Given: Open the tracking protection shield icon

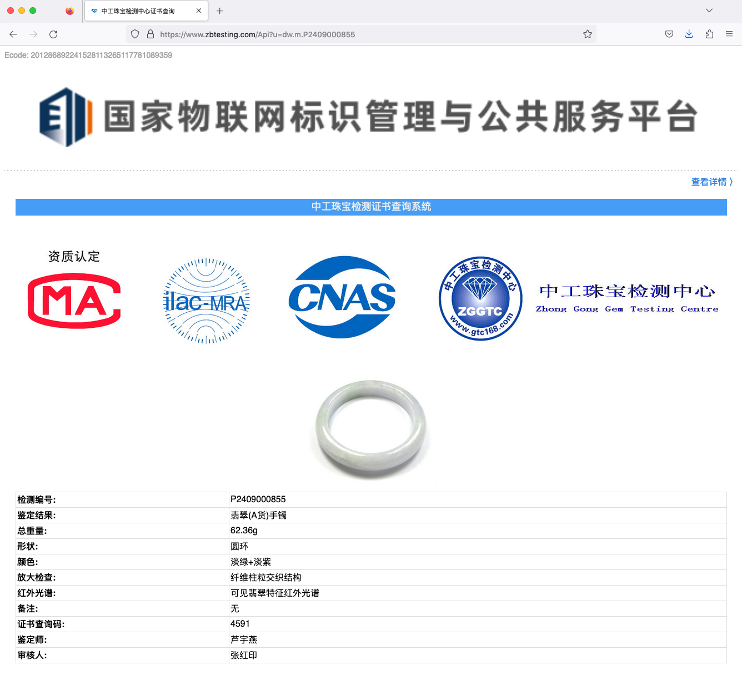Looking at the screenshot, I should click(x=135, y=34).
